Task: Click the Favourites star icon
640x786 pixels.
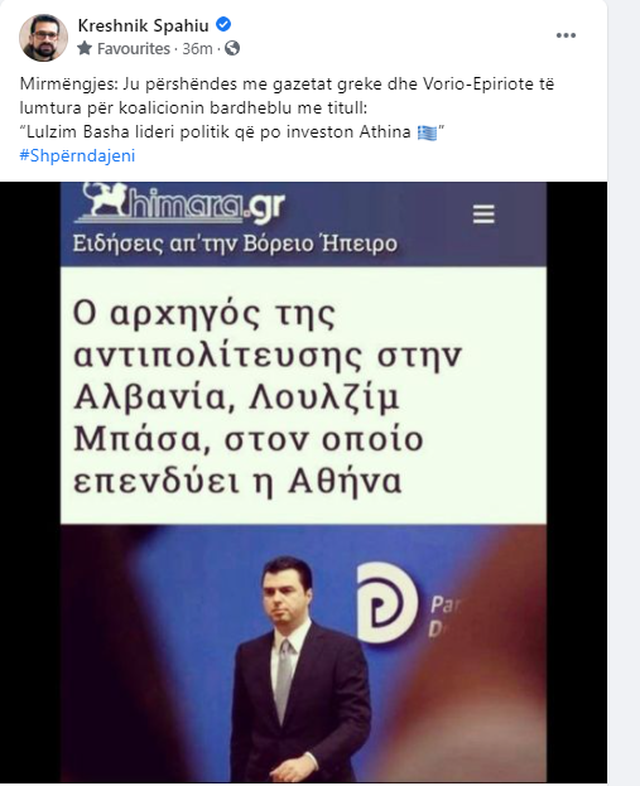Action: point(85,49)
